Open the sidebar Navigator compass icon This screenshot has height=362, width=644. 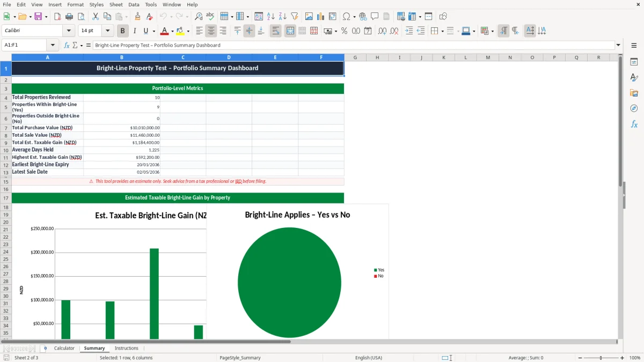coord(634,108)
